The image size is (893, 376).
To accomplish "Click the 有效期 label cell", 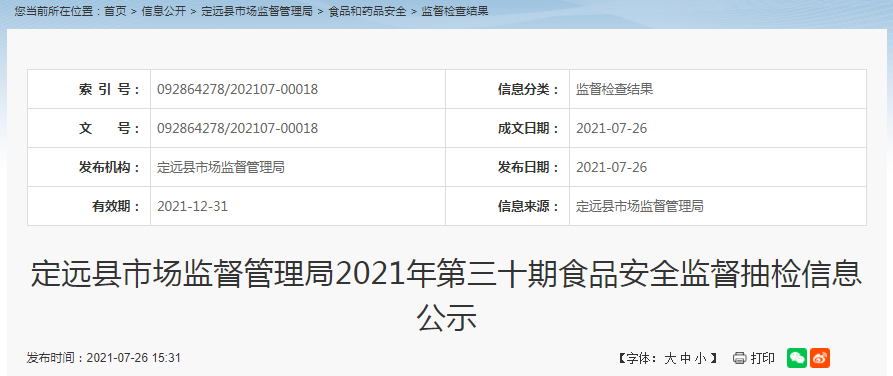I will [x=89, y=206].
